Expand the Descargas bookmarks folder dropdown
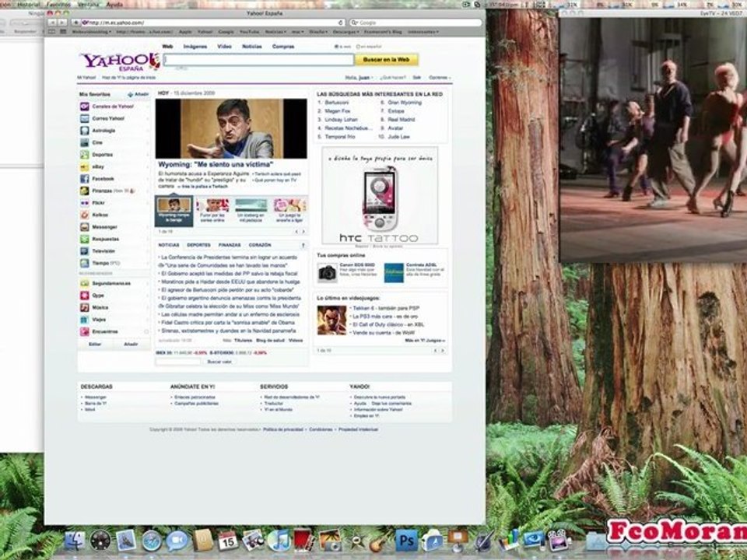This screenshot has height=560, width=747. (x=345, y=32)
